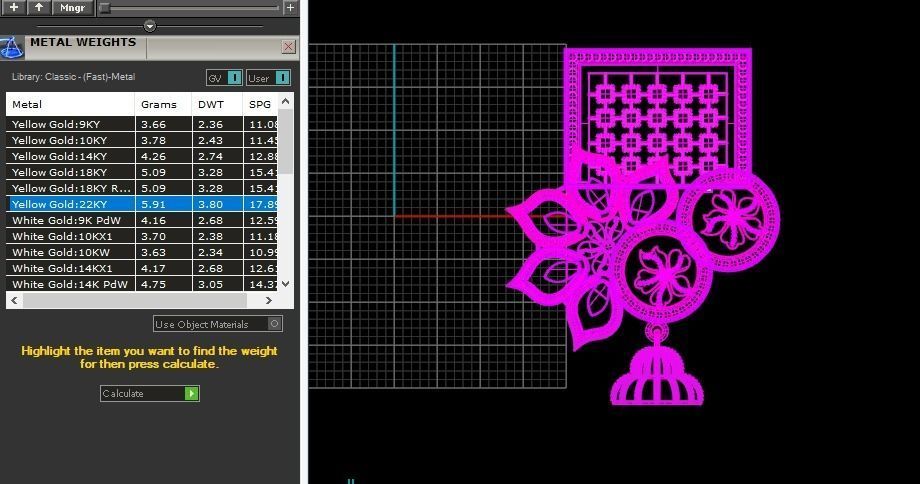The height and width of the screenshot is (484, 920).
Task: Toggle the User library switch
Action: (268, 77)
